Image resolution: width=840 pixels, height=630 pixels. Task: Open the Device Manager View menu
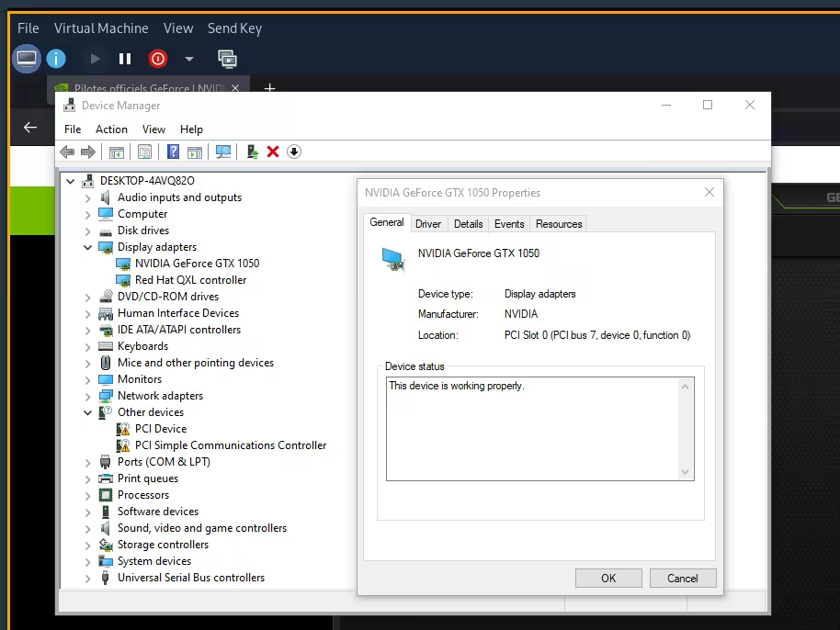[153, 129]
